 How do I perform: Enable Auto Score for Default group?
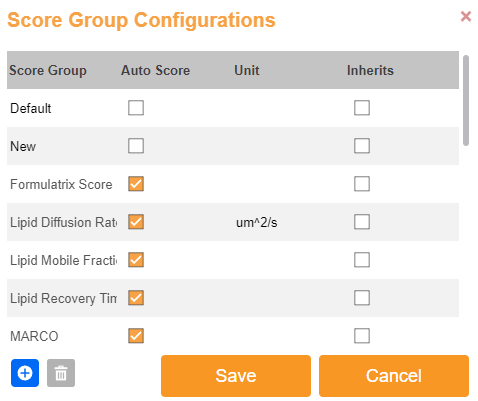[x=136, y=108]
